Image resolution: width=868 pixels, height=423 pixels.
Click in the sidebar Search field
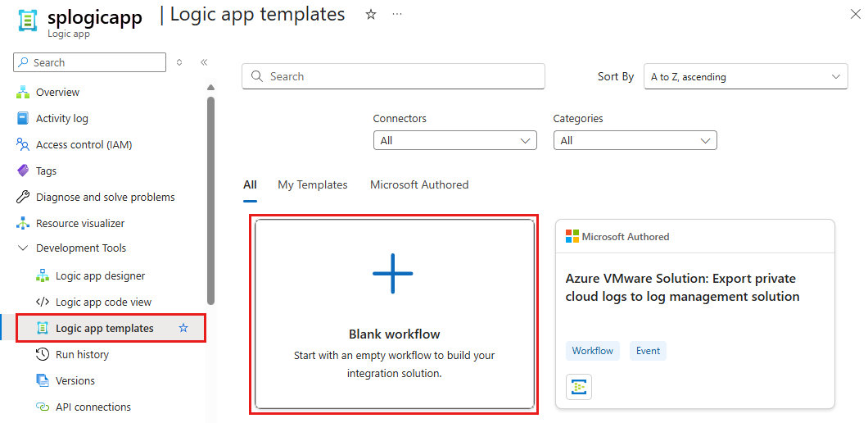point(90,62)
